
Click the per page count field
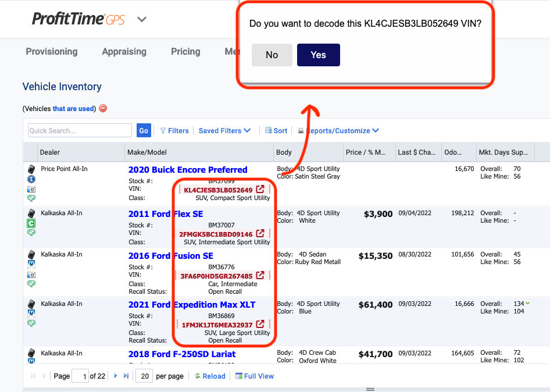pos(144,376)
